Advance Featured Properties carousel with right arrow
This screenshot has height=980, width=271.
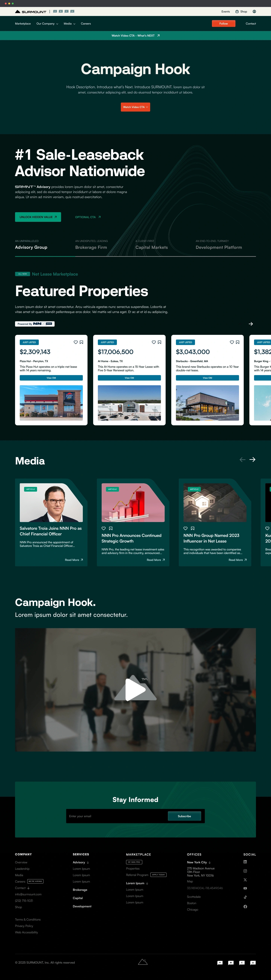(251, 324)
